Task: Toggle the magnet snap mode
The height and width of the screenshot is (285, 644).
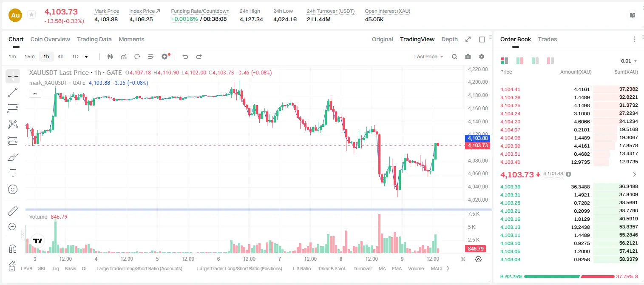Action: tap(13, 249)
